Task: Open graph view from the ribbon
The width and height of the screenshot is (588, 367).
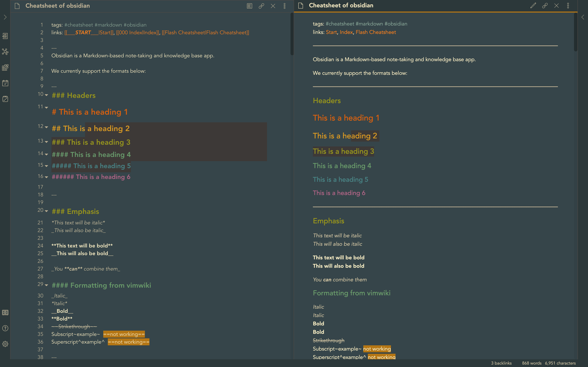Action: point(5,52)
